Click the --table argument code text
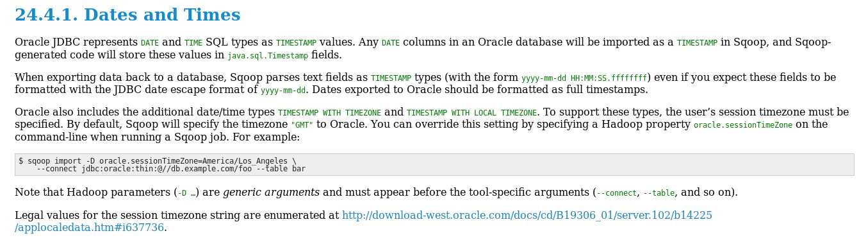Viewport: 868px width, 240px height. point(659,193)
